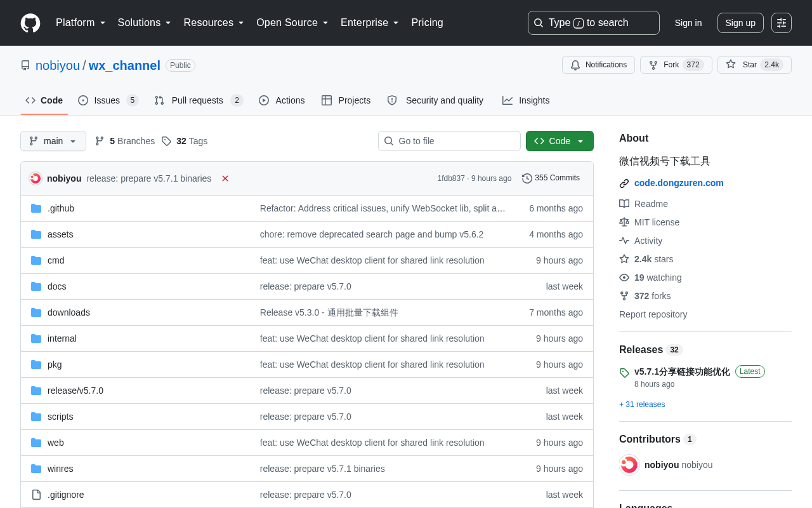Star the wx_channel repository
The height and width of the screenshot is (508, 812).
click(754, 65)
